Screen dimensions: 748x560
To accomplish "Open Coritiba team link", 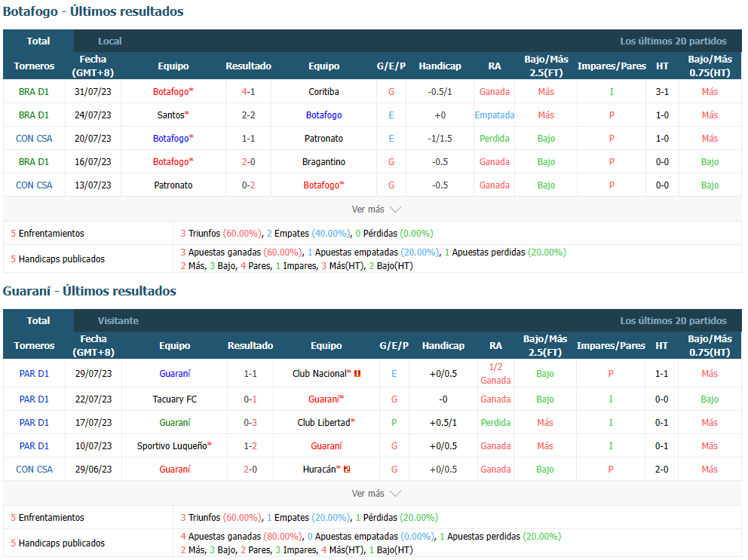I will 324,92.
